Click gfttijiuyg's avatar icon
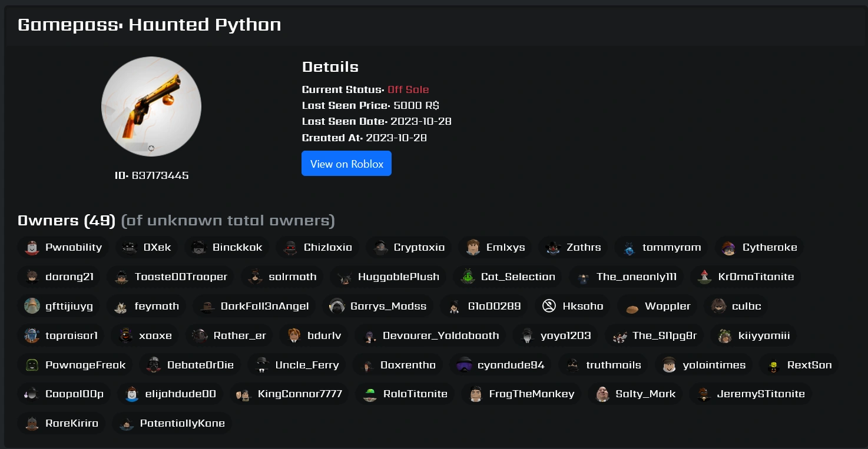This screenshot has height=449, width=868. [x=32, y=307]
